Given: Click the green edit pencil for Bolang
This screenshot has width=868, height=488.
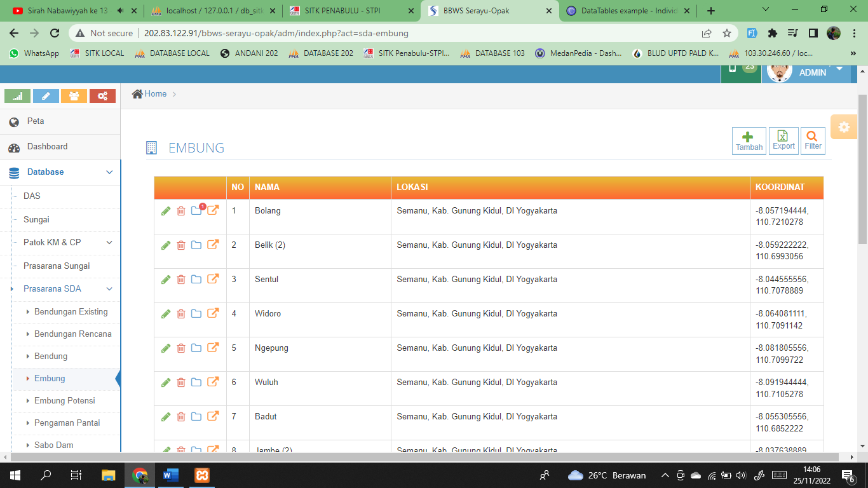Looking at the screenshot, I should 166,211.
